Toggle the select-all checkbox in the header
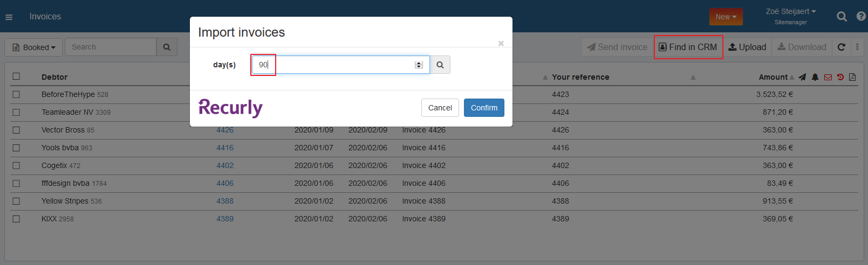Image resolution: width=868 pixels, height=265 pixels. [16, 76]
